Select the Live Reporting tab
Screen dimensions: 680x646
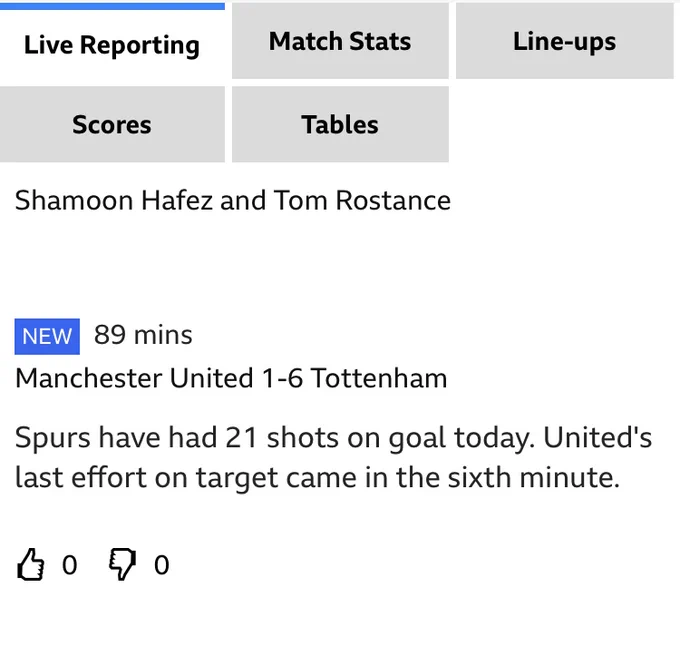click(x=112, y=45)
